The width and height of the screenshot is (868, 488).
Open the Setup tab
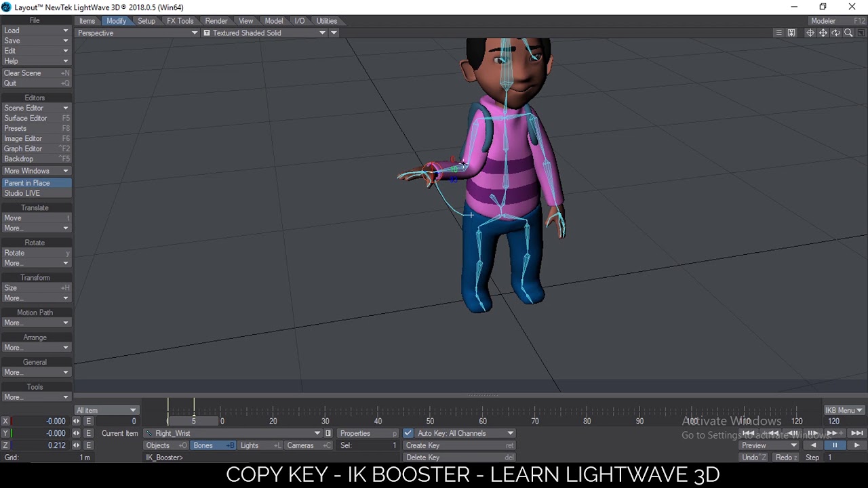coord(146,21)
